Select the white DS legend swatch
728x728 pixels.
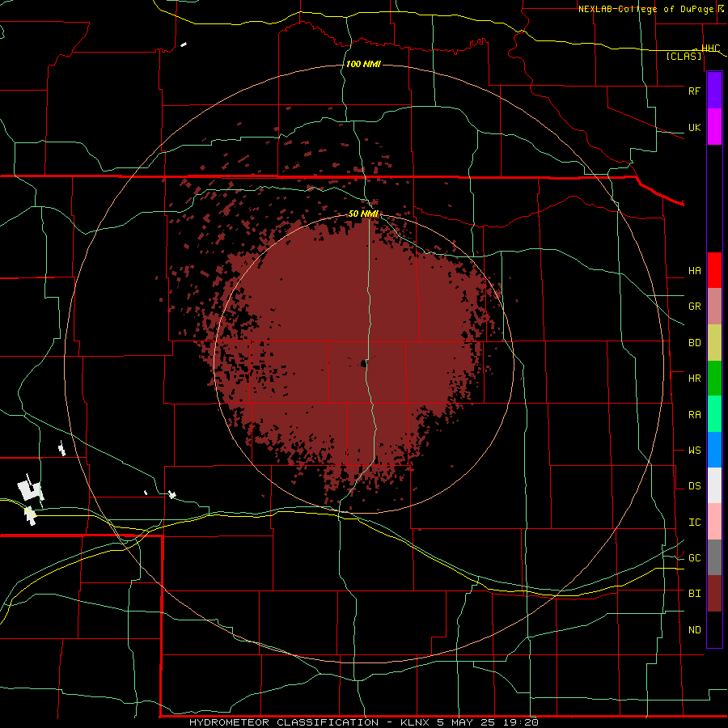[x=714, y=485]
